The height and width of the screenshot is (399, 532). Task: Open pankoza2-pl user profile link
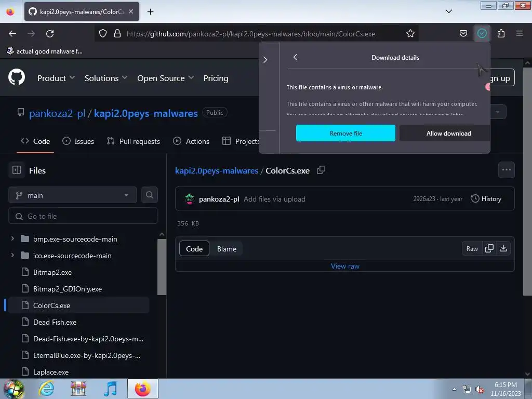click(57, 113)
